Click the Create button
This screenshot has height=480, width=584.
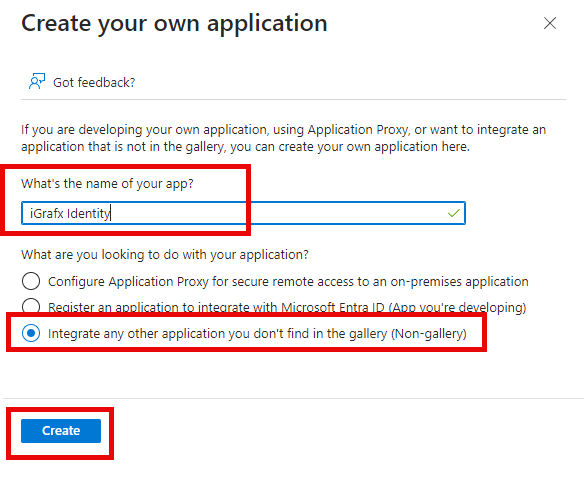[x=61, y=431]
